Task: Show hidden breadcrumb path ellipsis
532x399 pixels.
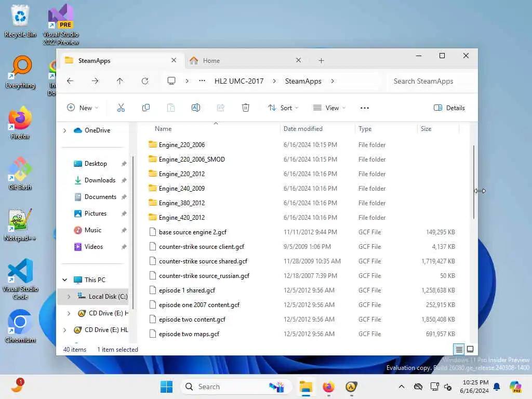Action: (202, 81)
